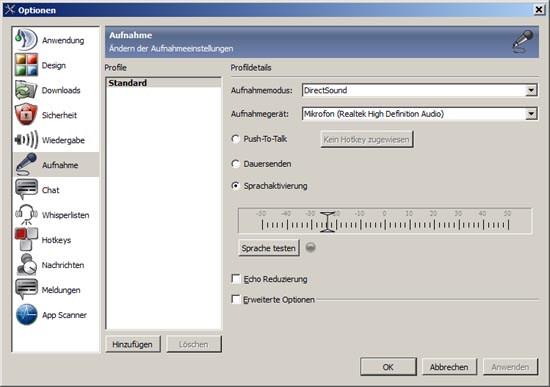Select the Design colored squares icon

[26, 65]
